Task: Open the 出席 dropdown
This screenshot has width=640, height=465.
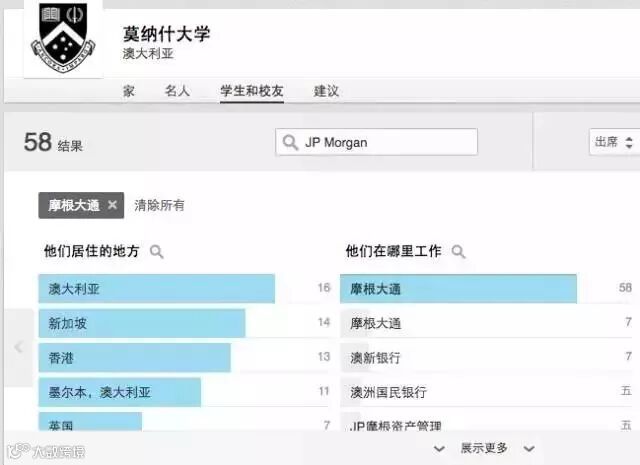Action: (x=614, y=142)
